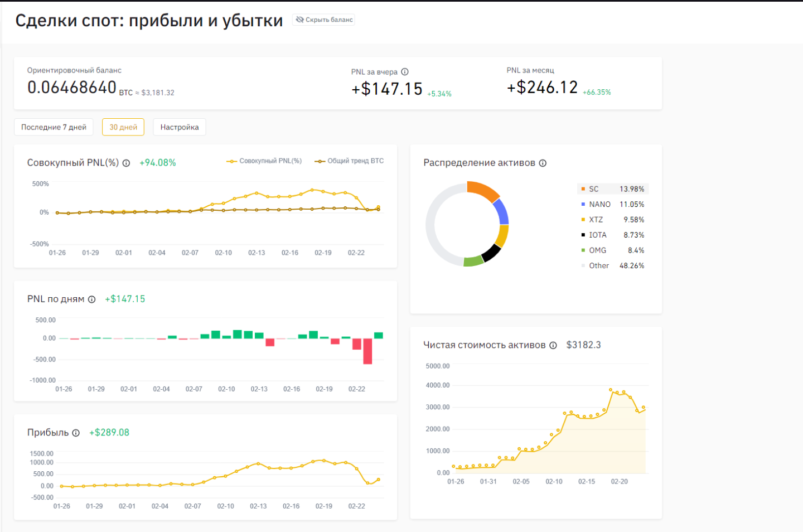The height and width of the screenshot is (532, 803).
Task: Click the OMG green legend entry
Action: coord(597,250)
